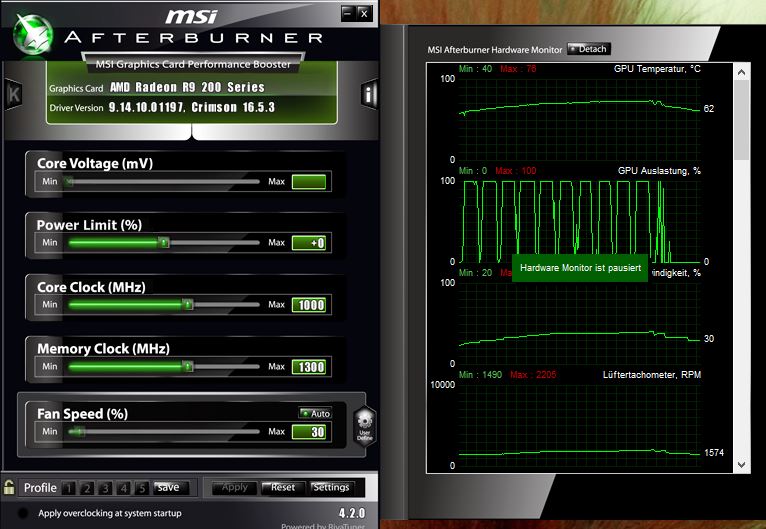This screenshot has height=529, width=766.
Task: Click the Core Voltage (mV) label
Action: [x=95, y=163]
